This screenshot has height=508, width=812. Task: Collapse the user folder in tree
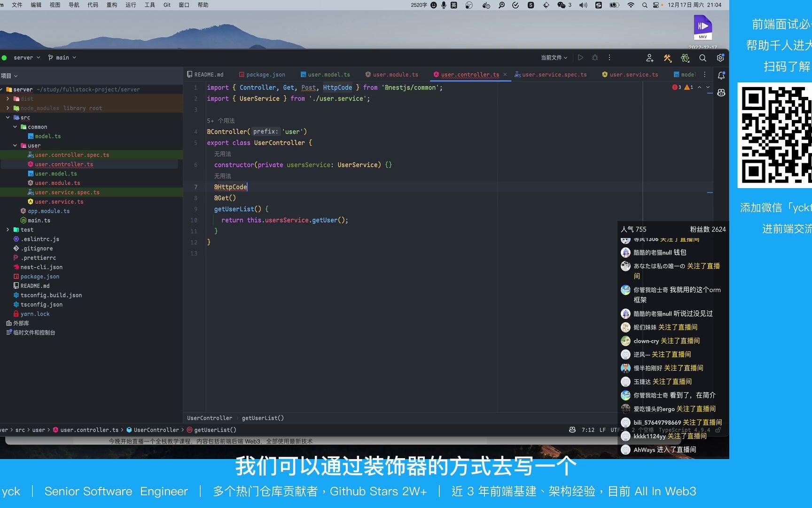15,146
